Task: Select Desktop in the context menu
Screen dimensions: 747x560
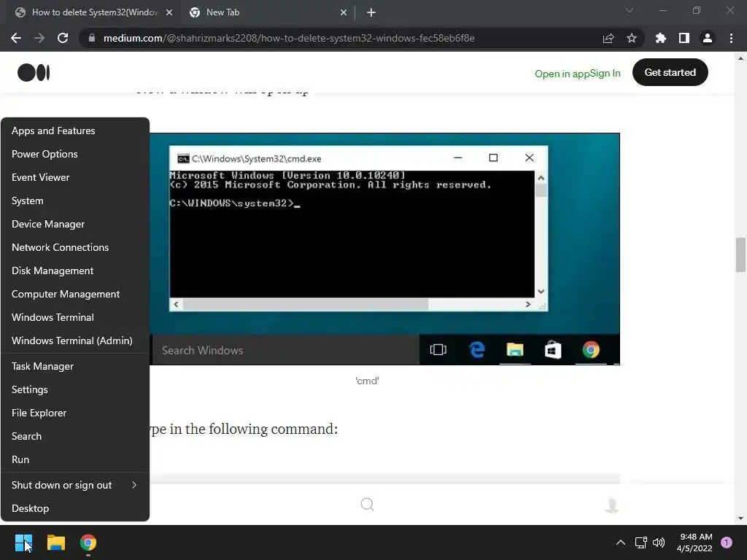Action: point(75,508)
